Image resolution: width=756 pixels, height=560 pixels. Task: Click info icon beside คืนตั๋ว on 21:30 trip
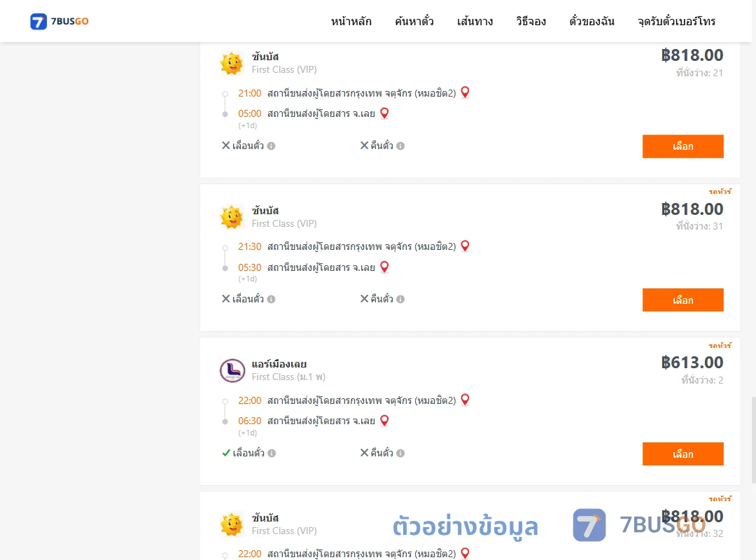pos(400,299)
